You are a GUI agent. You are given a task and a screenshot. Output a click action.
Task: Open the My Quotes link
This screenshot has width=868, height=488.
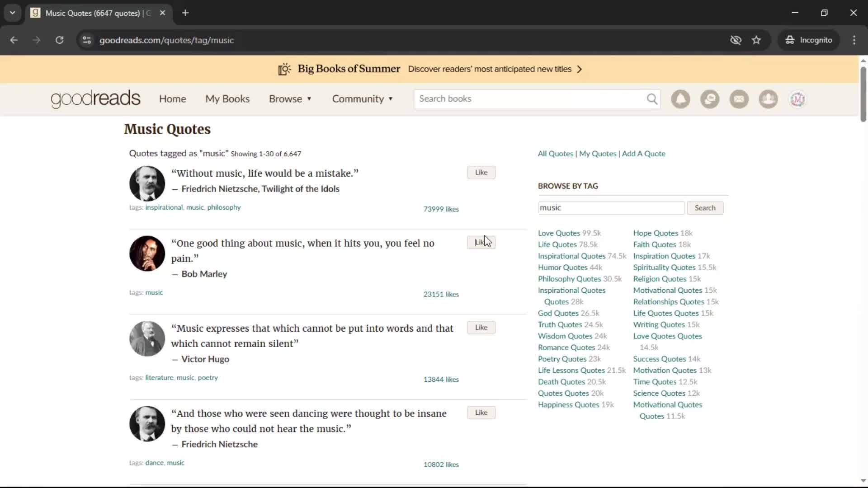click(x=598, y=154)
